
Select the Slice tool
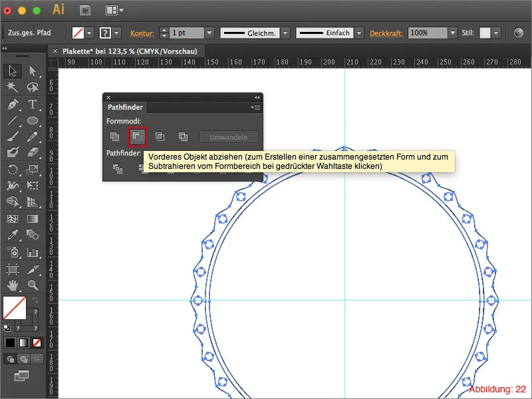33,269
